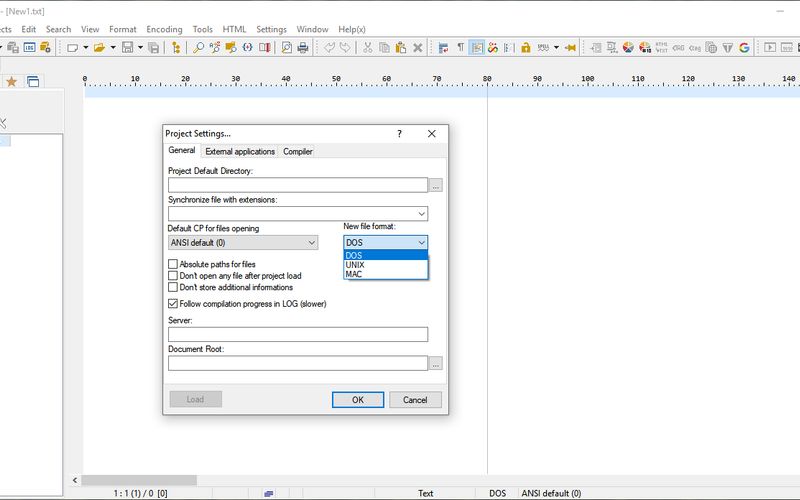This screenshot has height=500, width=800.
Task: Click the Cut scissors icon
Action: coord(368,47)
